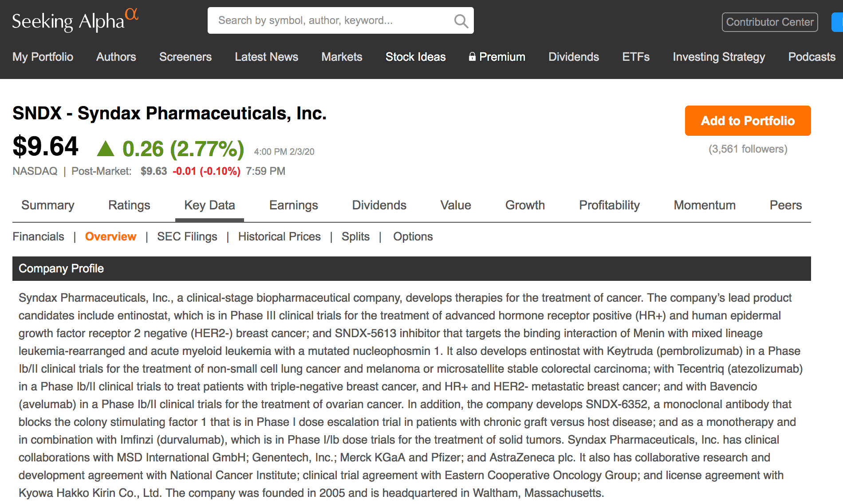Open My Portfolio in navigation
The image size is (843, 504).
click(43, 57)
